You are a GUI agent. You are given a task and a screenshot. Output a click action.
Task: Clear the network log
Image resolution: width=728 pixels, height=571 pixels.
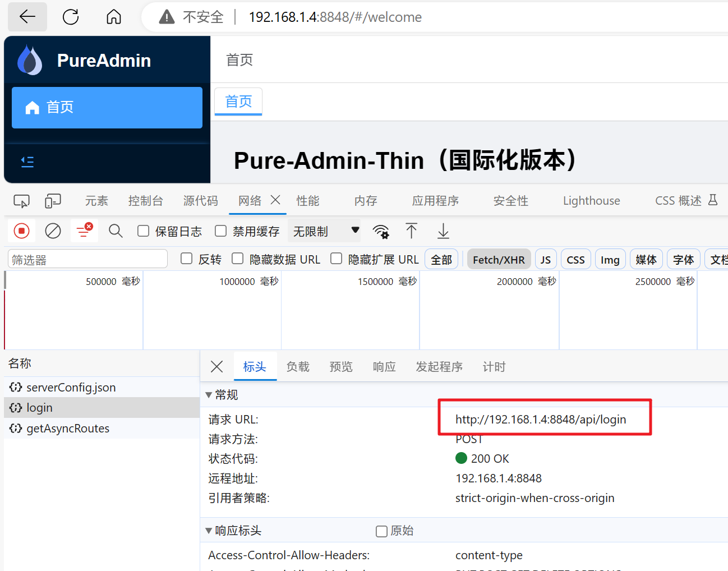(53, 231)
